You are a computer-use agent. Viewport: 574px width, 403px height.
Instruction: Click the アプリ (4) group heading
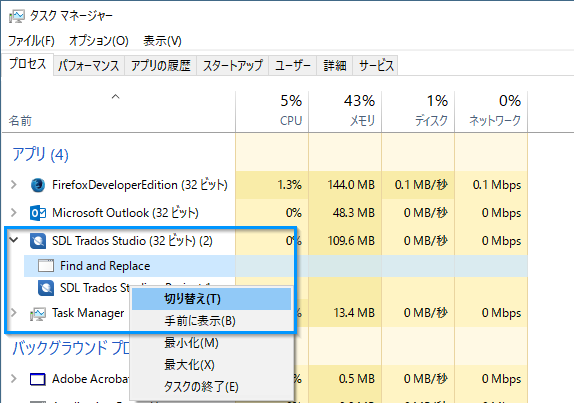coord(40,154)
